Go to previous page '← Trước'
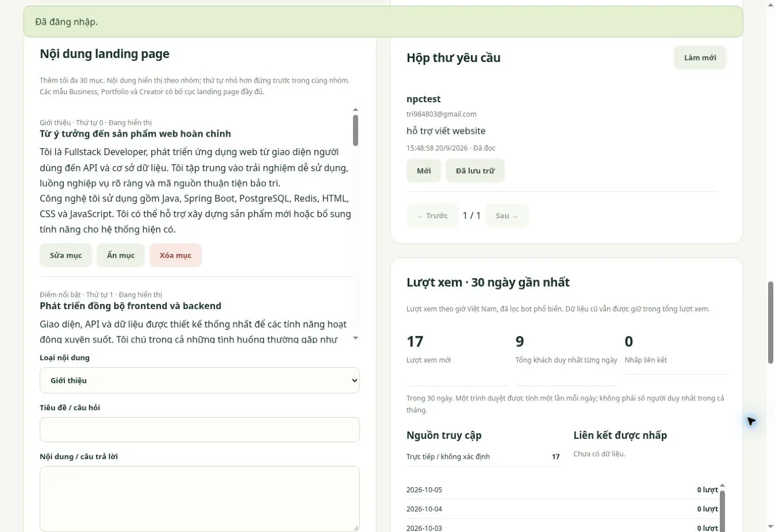775x532 pixels. tap(432, 216)
